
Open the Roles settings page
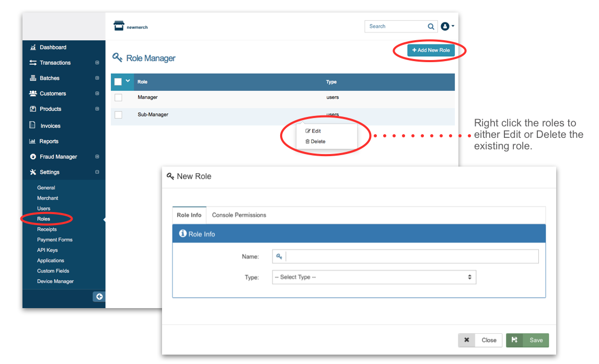tap(43, 219)
